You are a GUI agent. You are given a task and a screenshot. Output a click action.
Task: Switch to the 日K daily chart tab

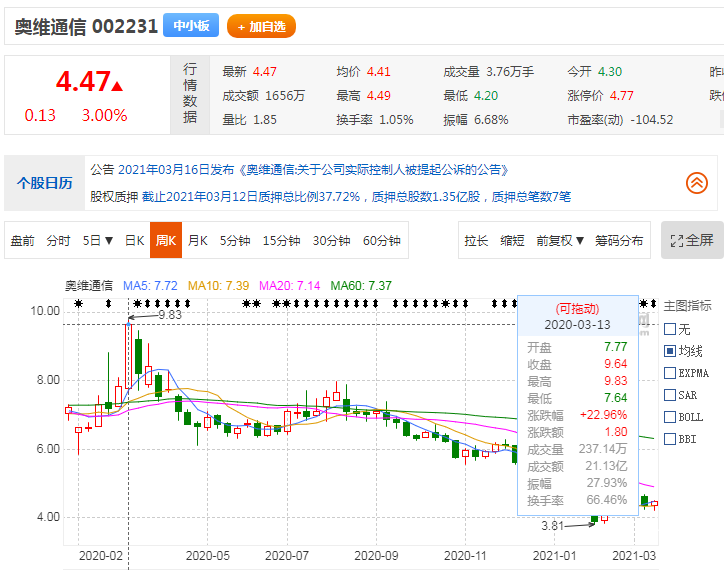coord(134,240)
